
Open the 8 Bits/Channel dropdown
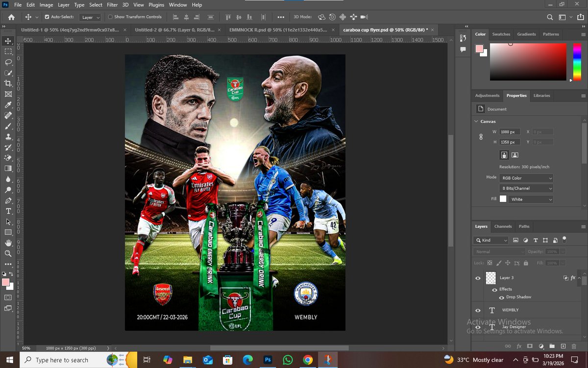click(526, 188)
